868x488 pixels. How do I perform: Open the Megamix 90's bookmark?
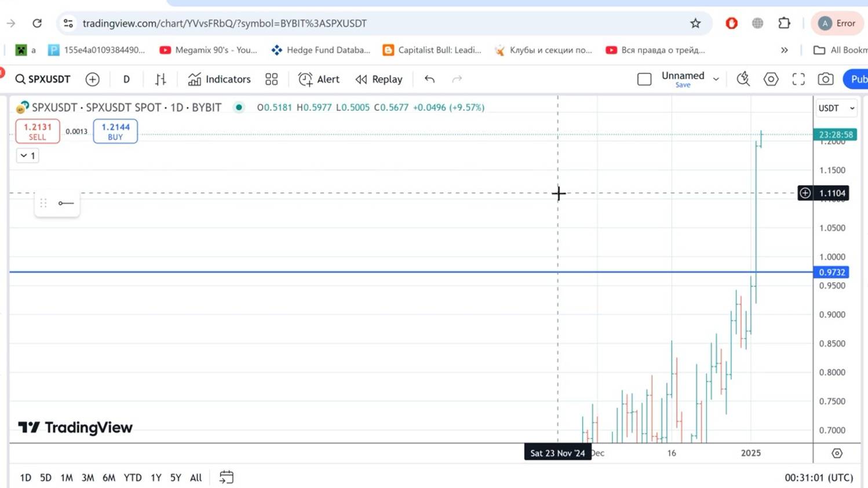(x=209, y=50)
